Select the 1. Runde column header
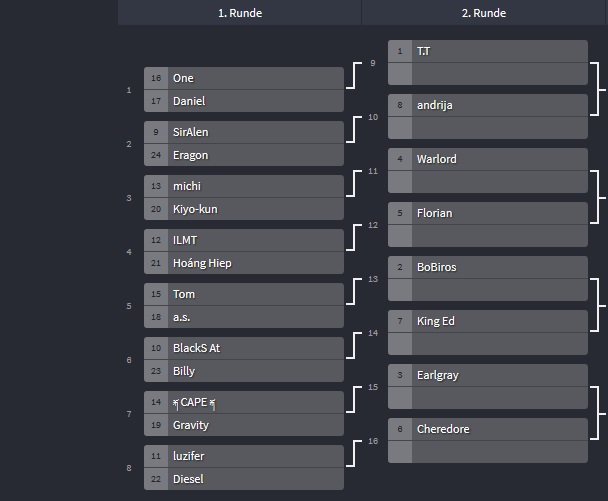 (240, 13)
